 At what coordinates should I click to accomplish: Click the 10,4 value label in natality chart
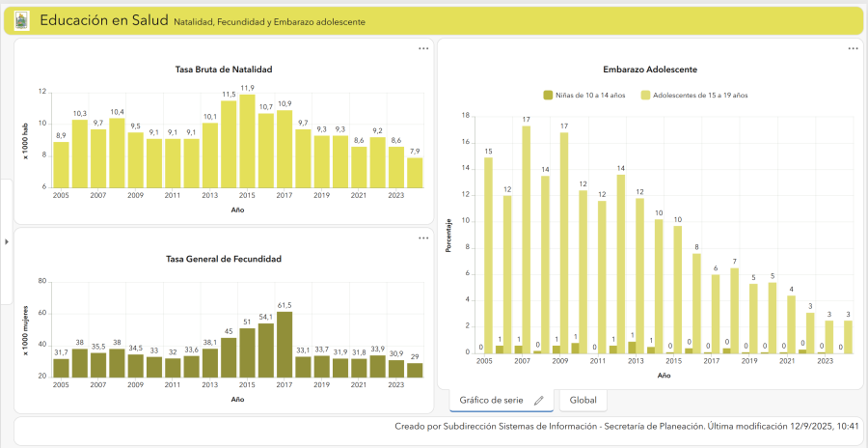tap(117, 112)
